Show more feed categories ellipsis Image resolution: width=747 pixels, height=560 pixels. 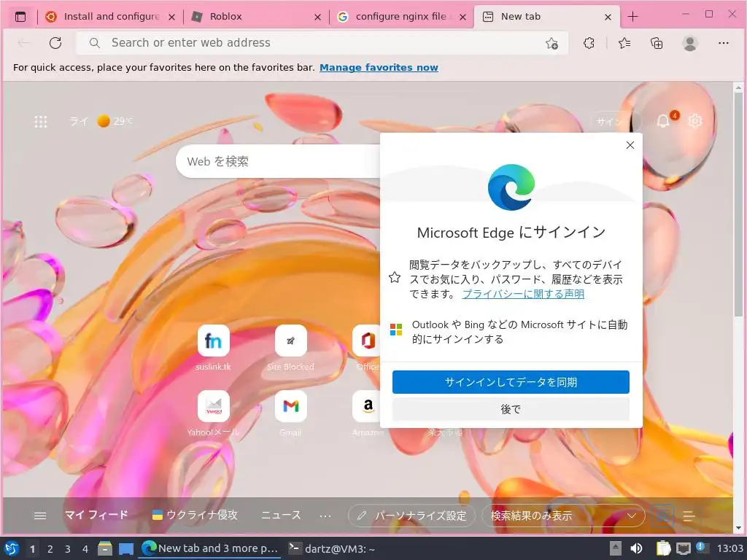(x=325, y=516)
